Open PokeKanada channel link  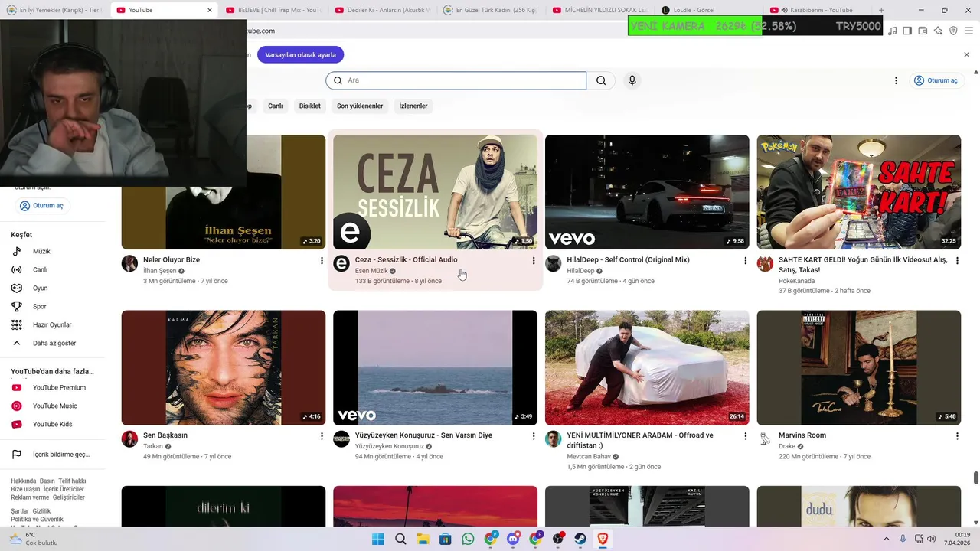tap(796, 281)
